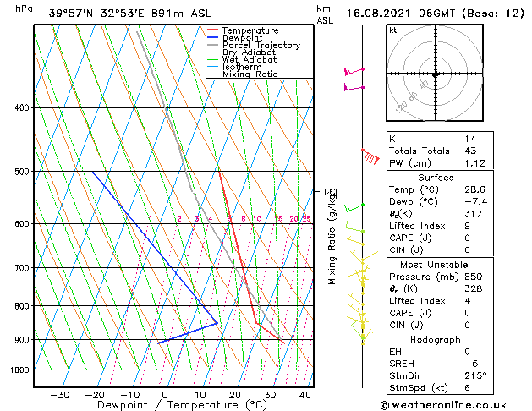This screenshot has width=532, height=411.
Task: Select the 'Mixing Ratio' legend label
Action: click(250, 74)
